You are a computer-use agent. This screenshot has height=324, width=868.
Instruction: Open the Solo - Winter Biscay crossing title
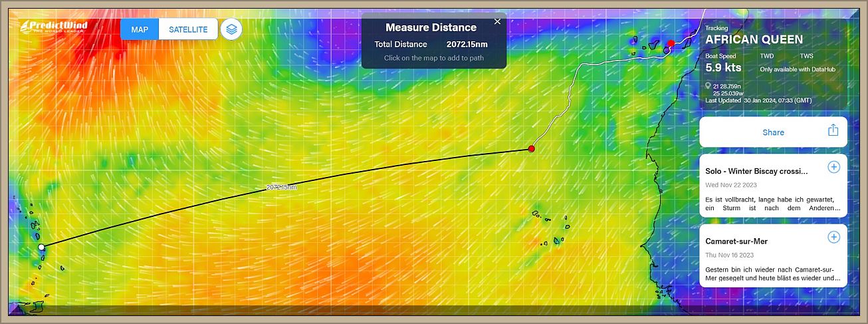click(x=756, y=171)
